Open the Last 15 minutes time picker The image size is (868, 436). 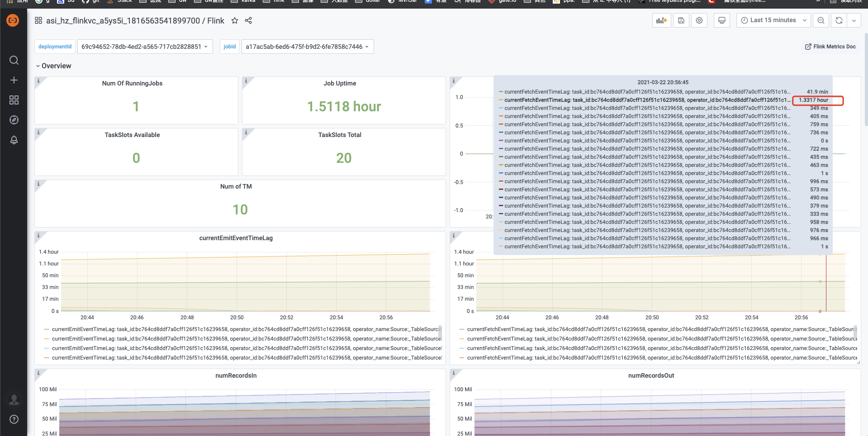point(773,20)
